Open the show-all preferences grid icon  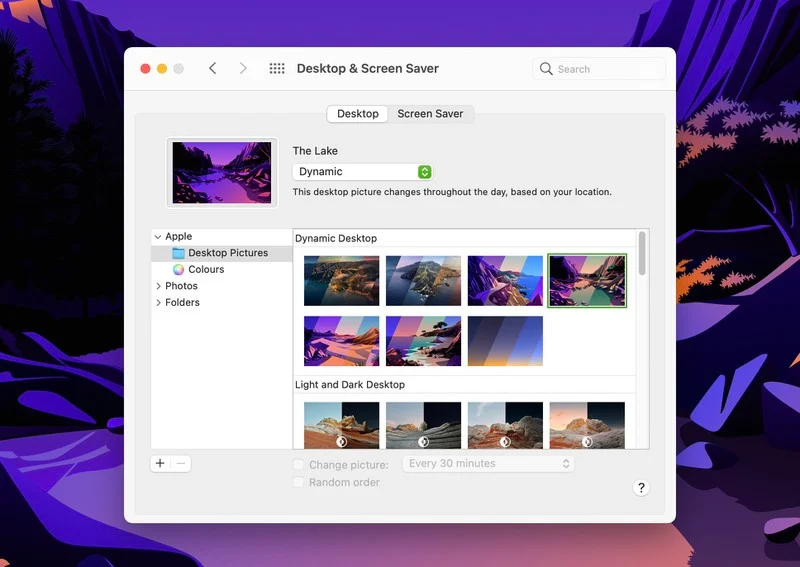pyautogui.click(x=277, y=69)
